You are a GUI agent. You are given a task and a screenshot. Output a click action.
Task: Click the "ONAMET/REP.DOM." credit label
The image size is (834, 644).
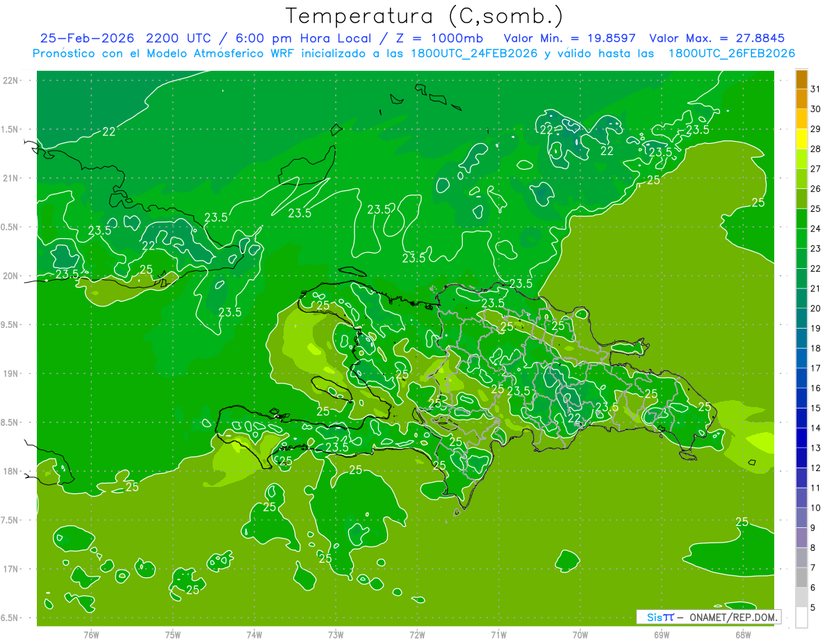click(x=733, y=617)
